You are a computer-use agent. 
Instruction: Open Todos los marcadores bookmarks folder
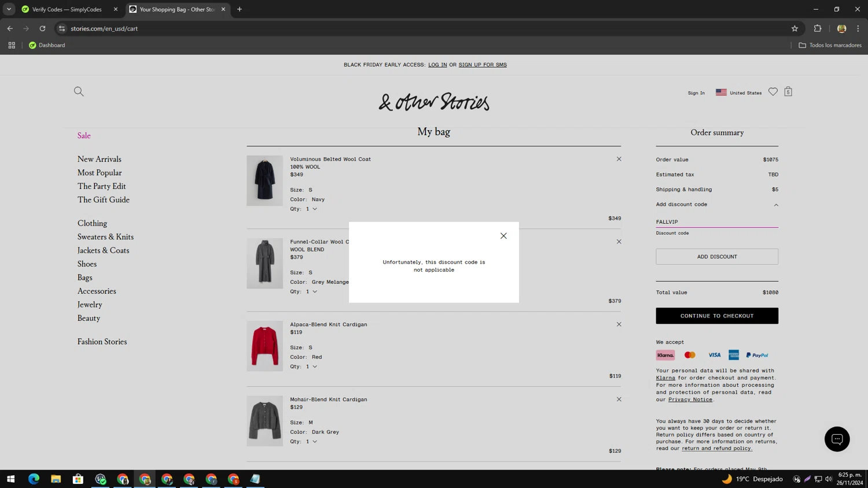tap(830, 45)
